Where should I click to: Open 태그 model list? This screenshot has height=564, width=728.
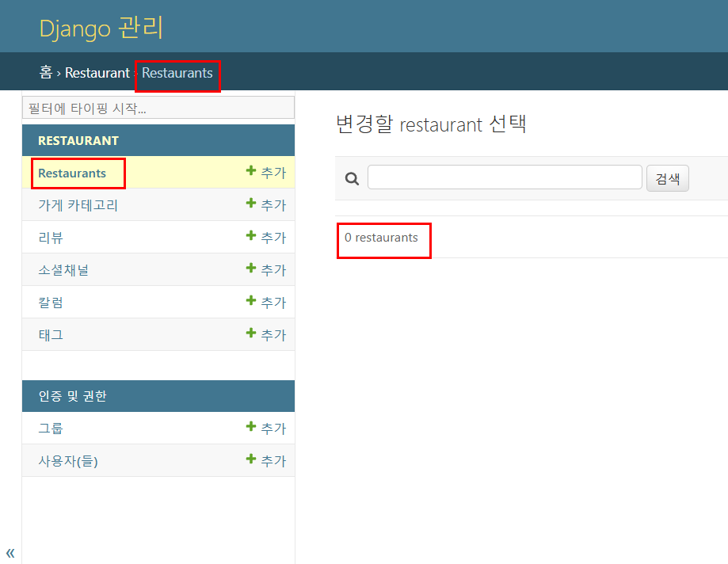[x=51, y=335]
